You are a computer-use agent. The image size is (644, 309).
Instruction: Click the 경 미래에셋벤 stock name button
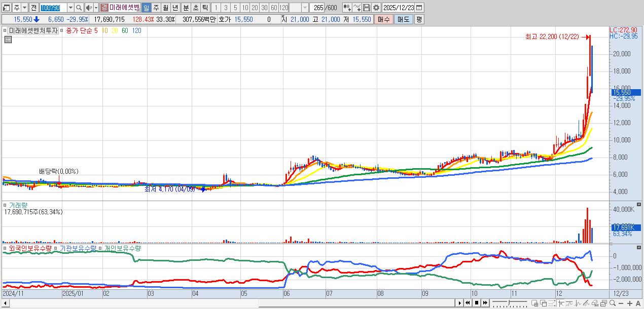[120, 8]
